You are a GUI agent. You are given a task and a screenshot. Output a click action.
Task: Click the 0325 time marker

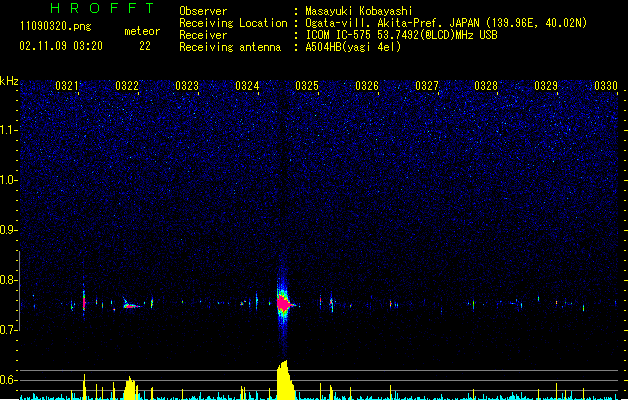(307, 86)
